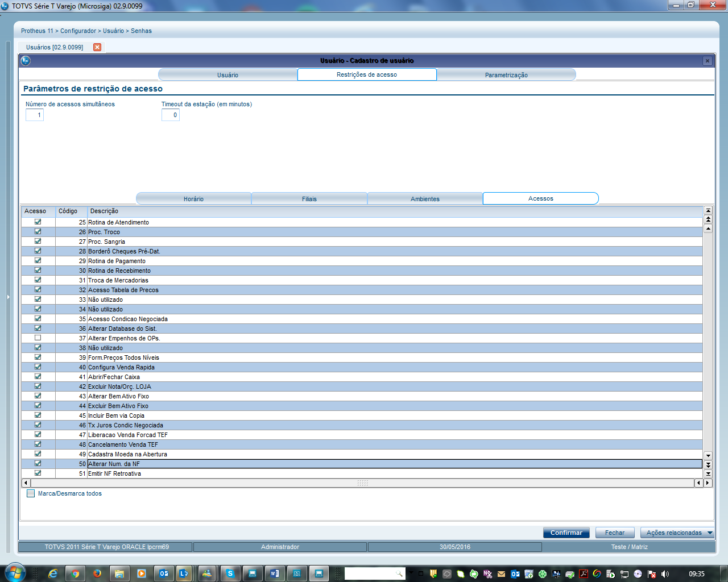Move the access table left with the bottom-left arrow
The height and width of the screenshot is (582, 728).
click(26, 483)
